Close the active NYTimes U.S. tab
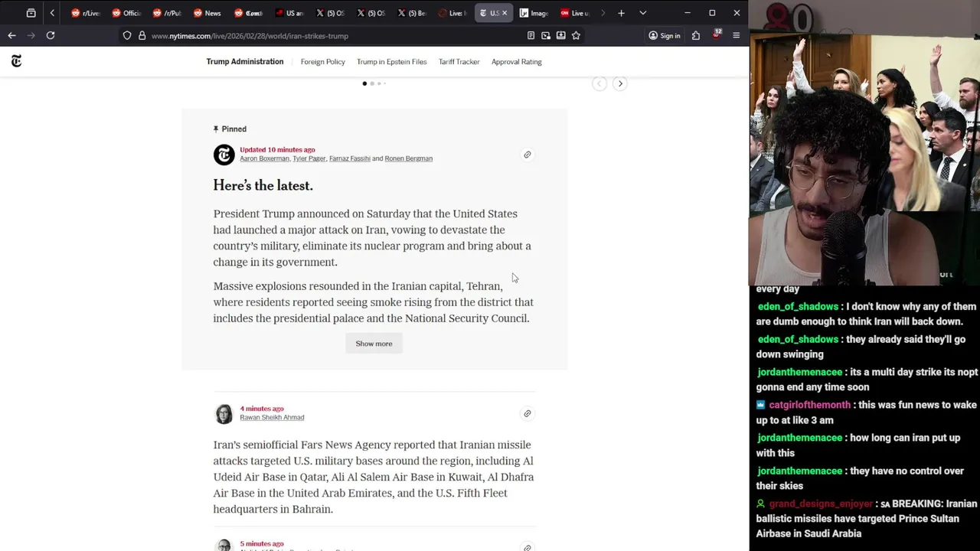This screenshot has height=551, width=980. 504,13
